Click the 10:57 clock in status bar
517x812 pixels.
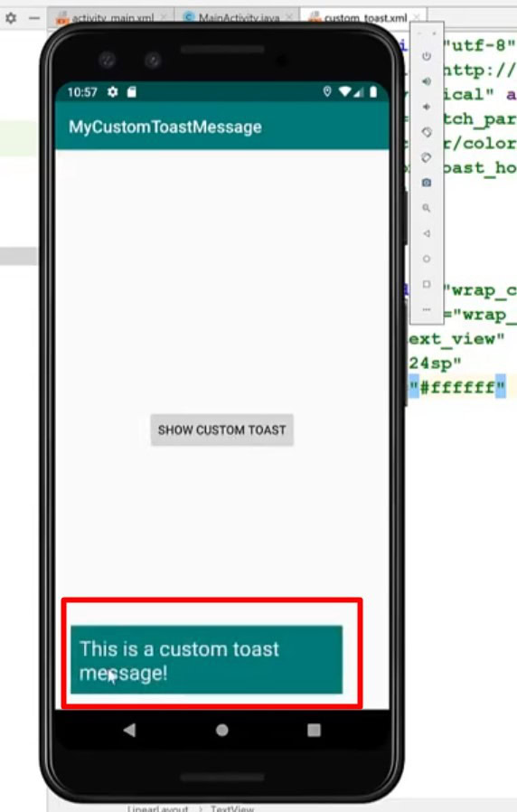click(82, 92)
